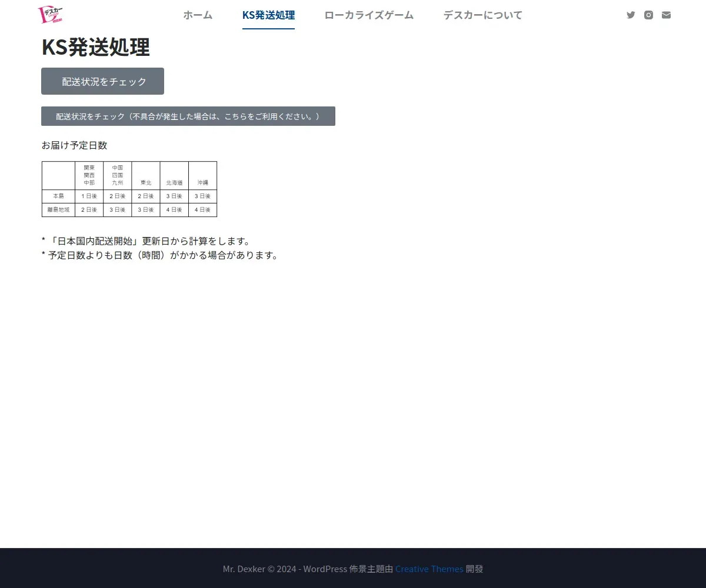Viewport: 706px width, 588px height.
Task: Go to the ホーム menu item
Action: 198,15
